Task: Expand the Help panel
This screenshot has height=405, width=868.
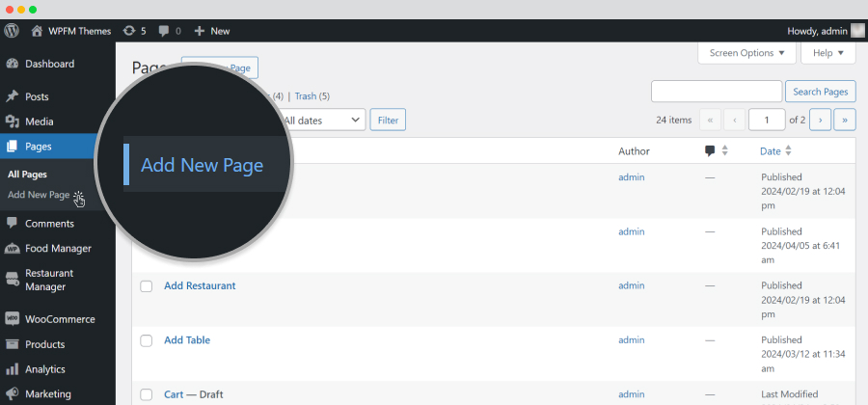Action: click(x=828, y=53)
